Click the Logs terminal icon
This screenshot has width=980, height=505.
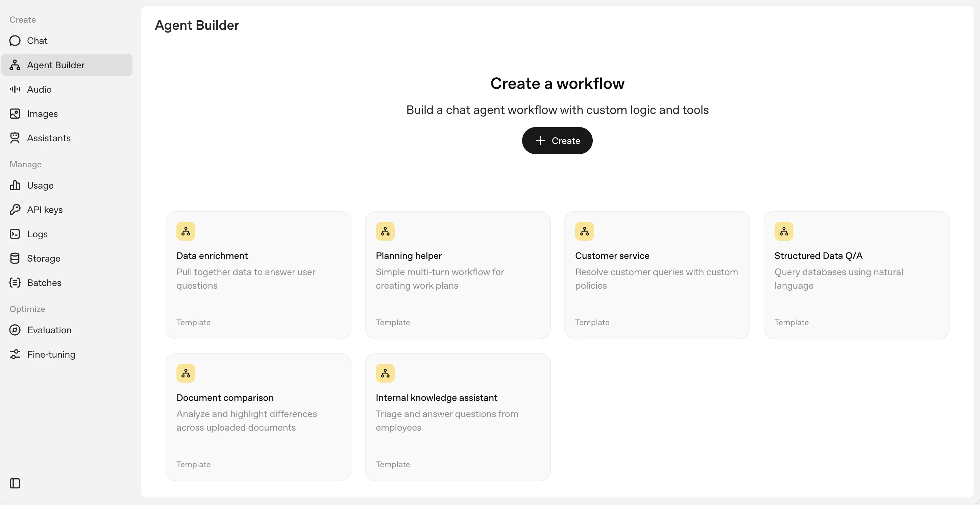coord(15,234)
